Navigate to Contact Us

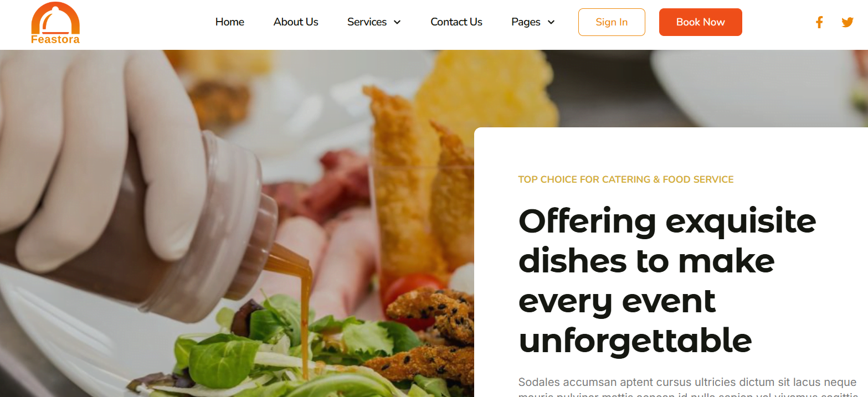point(456,22)
